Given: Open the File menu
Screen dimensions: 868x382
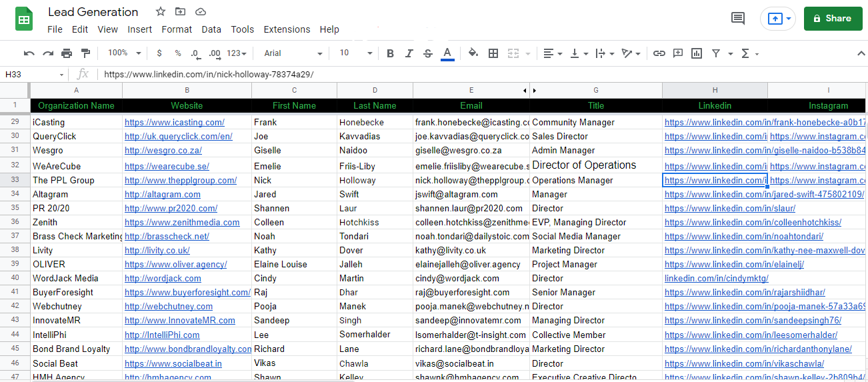Looking at the screenshot, I should point(55,29).
